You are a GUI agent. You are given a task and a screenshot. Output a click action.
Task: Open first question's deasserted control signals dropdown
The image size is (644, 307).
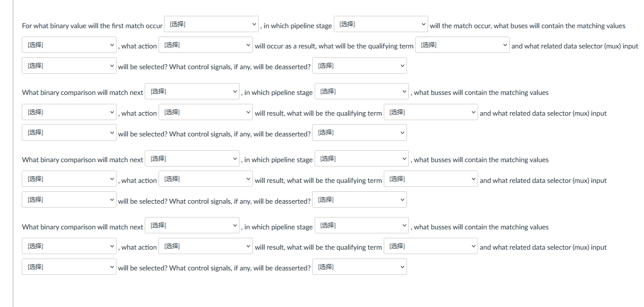click(x=360, y=66)
